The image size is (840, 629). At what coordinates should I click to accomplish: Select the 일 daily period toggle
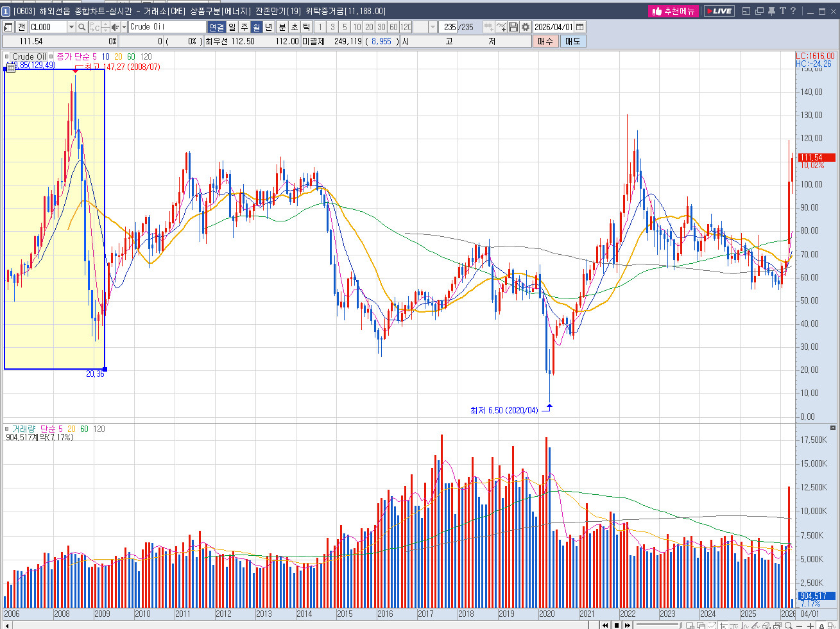pyautogui.click(x=232, y=27)
